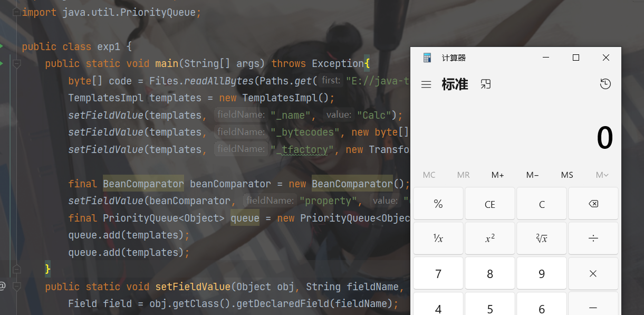
Task: Click the MR memory recall button
Action: coord(464,175)
